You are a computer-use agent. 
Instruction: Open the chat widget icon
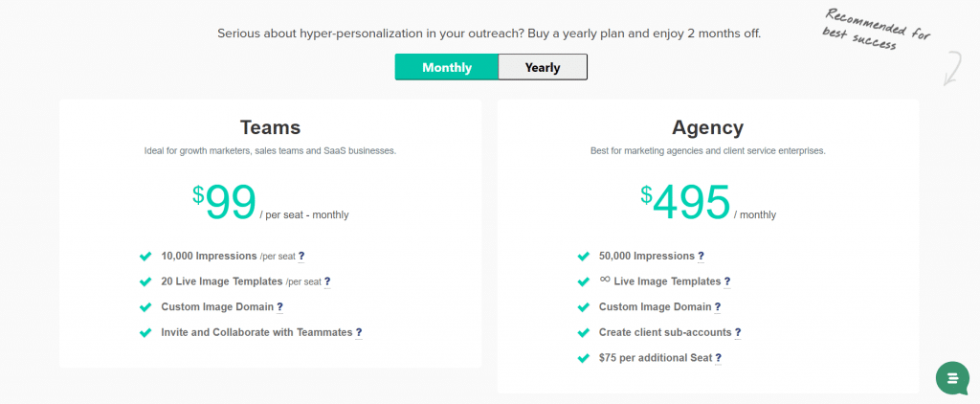click(952, 378)
